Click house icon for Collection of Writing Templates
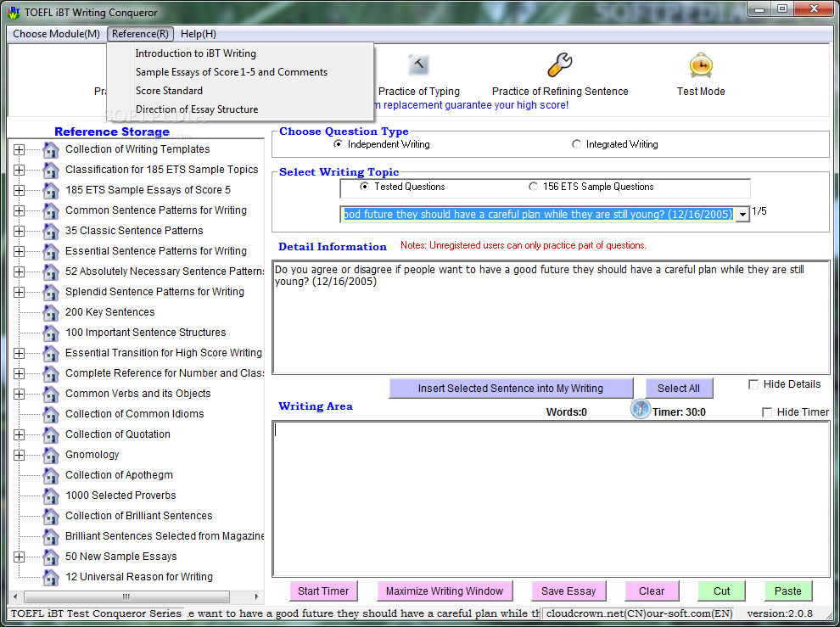Viewport: 840px width, 627px height. pyautogui.click(x=51, y=149)
